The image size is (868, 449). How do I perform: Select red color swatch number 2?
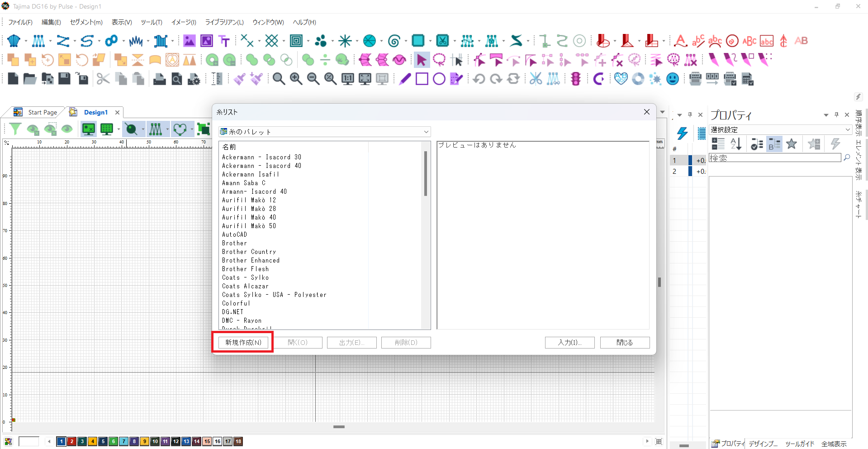71,441
